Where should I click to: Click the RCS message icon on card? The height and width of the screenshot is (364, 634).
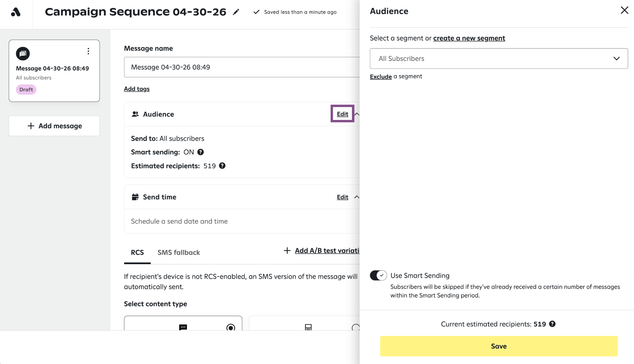click(x=23, y=54)
